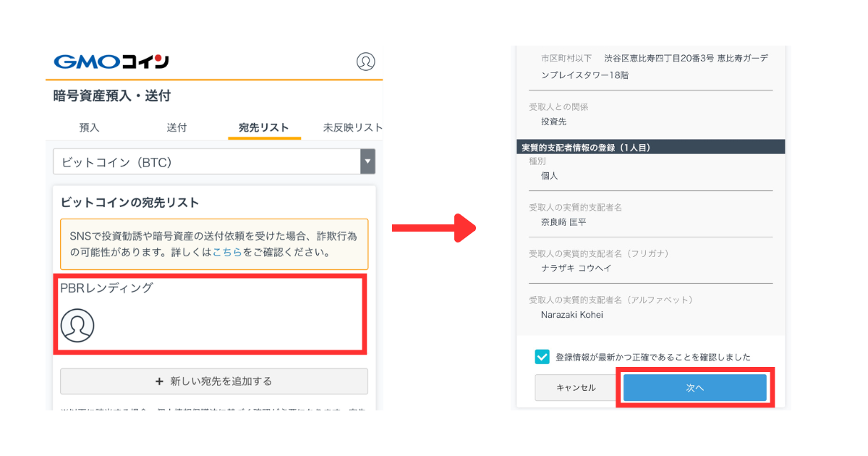This screenshot has height=456, width=868.
Task: Select the 宛先リスト tab
Action: (264, 127)
